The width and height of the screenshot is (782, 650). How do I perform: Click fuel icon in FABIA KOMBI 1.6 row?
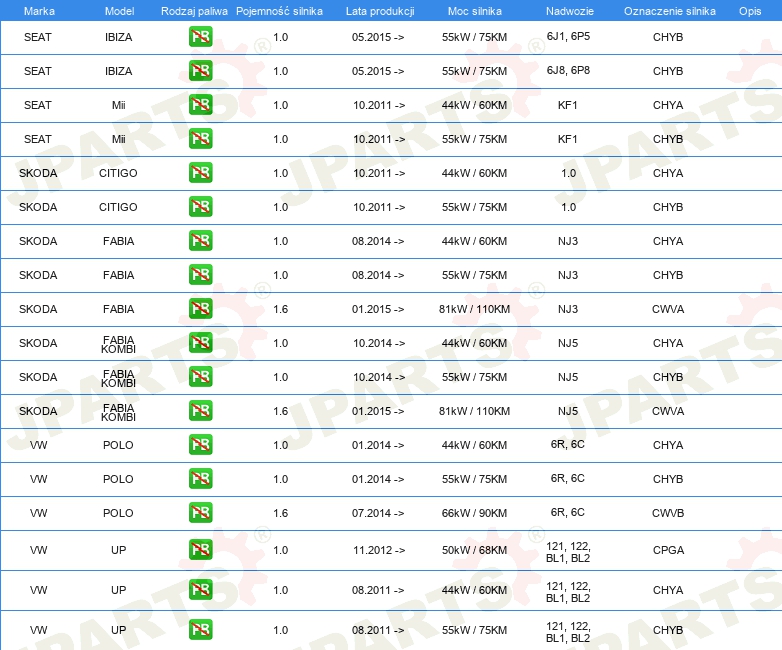(200, 411)
